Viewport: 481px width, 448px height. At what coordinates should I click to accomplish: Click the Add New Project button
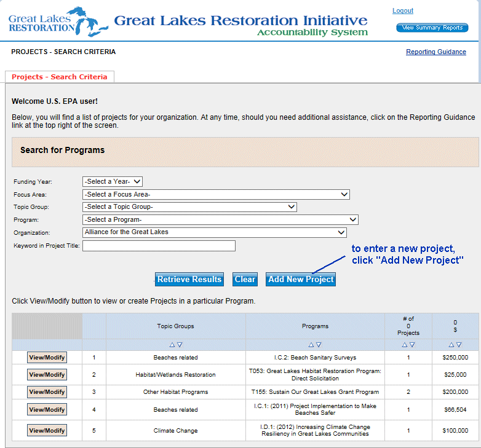tap(301, 279)
